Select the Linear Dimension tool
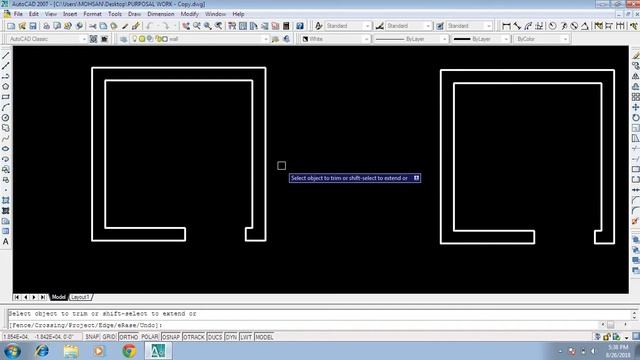 pyautogui.click(x=506, y=26)
